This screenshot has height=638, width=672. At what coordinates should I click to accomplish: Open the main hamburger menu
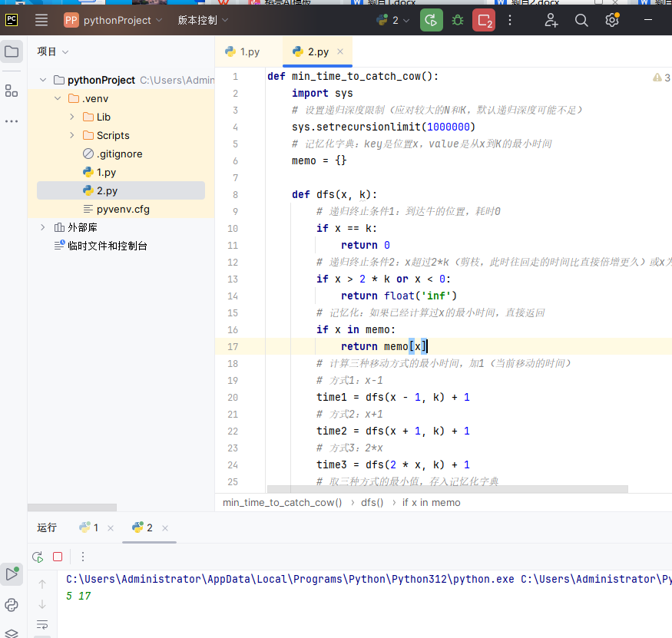coord(41,20)
